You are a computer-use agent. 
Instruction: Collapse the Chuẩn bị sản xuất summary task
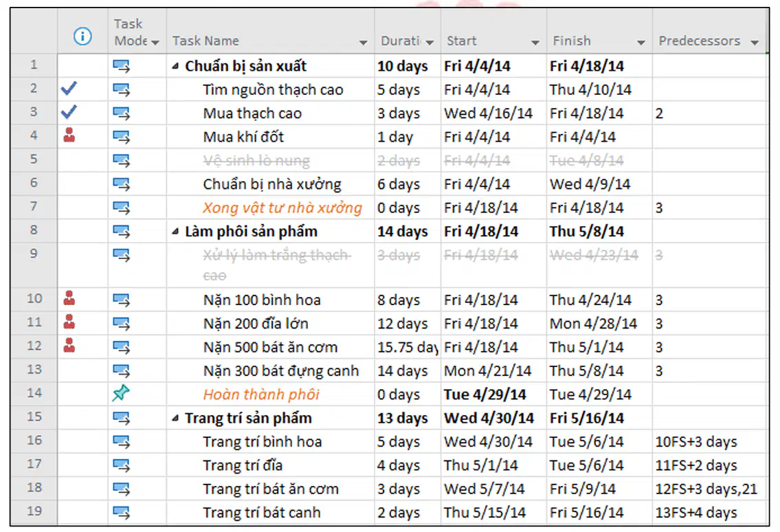175,66
